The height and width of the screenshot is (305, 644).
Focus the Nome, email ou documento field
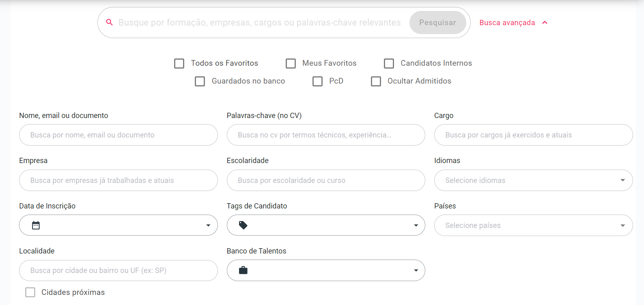pos(118,135)
